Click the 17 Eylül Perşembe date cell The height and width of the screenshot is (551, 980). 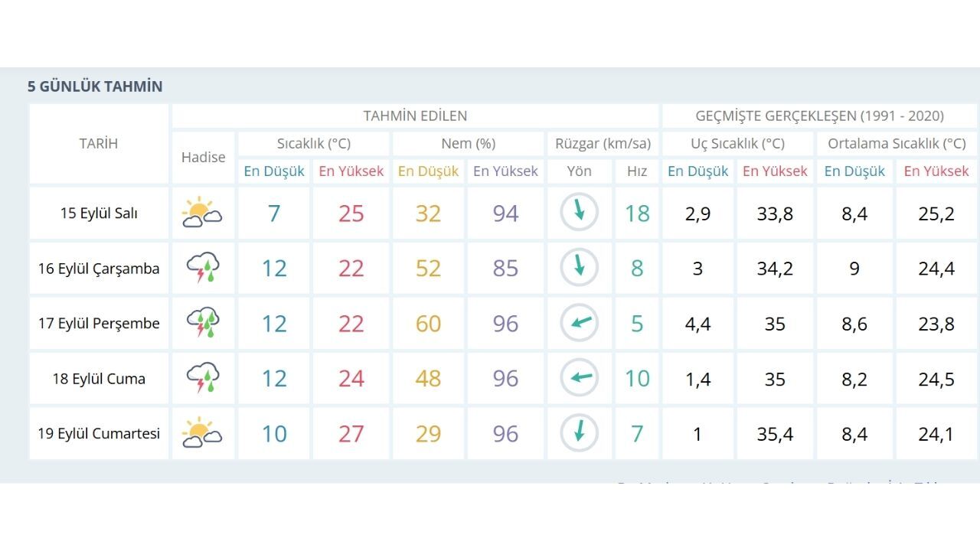point(99,323)
